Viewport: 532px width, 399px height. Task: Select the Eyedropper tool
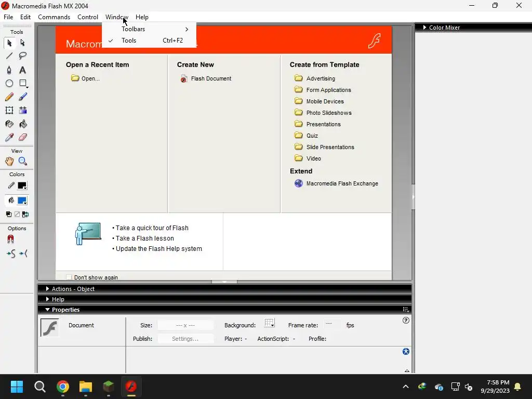coord(9,137)
